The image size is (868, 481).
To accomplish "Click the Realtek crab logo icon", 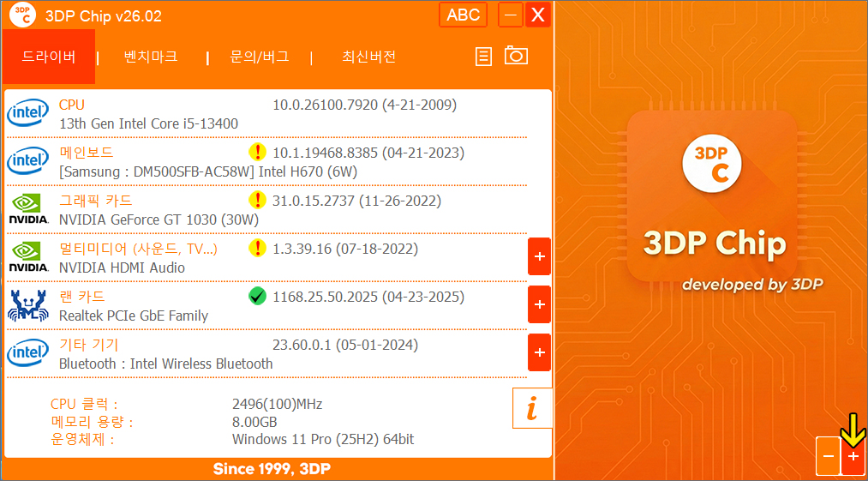I will click(28, 305).
